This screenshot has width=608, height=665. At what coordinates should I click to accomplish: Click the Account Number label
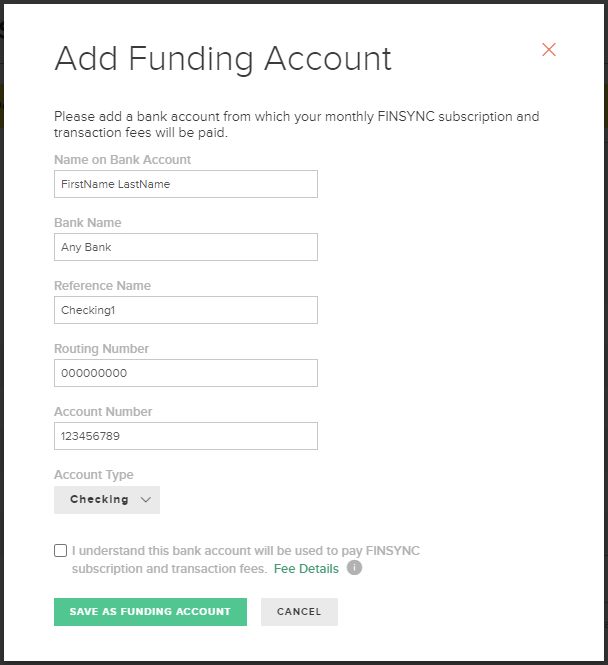103,411
